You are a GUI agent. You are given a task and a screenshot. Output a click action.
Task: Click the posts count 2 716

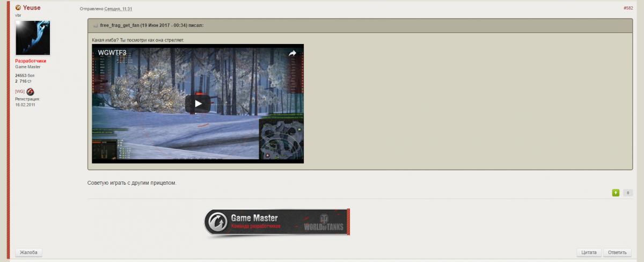[24, 81]
